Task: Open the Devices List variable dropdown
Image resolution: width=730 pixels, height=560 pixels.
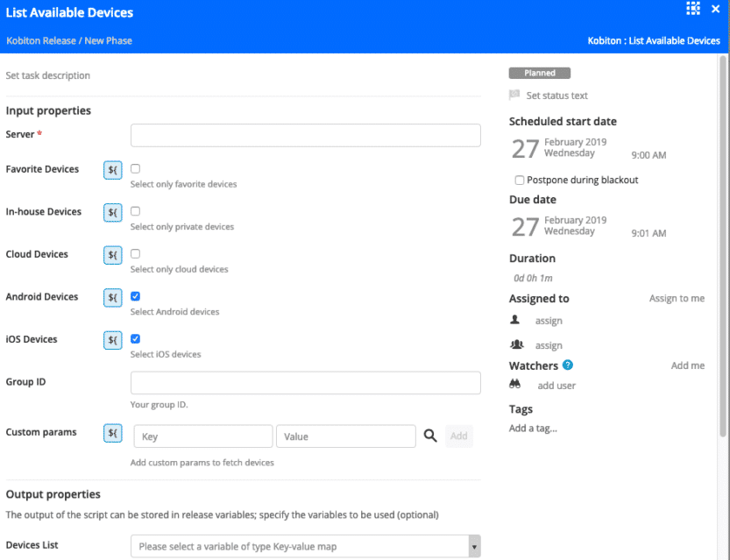Action: click(305, 546)
